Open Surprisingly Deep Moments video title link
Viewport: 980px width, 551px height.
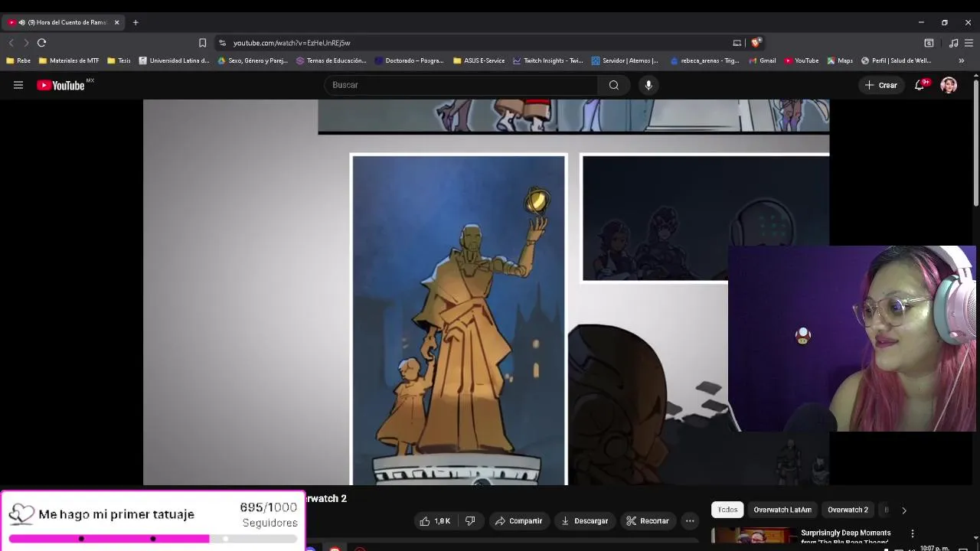pyautogui.click(x=845, y=536)
